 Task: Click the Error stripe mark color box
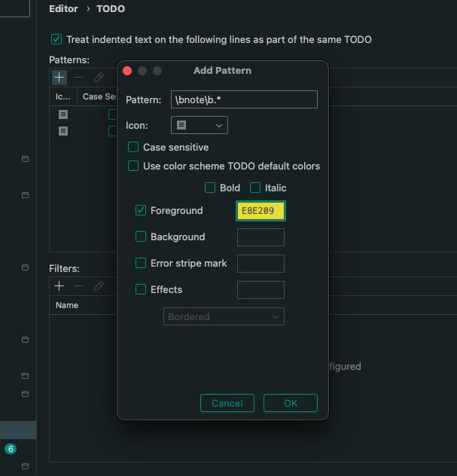[x=260, y=264]
